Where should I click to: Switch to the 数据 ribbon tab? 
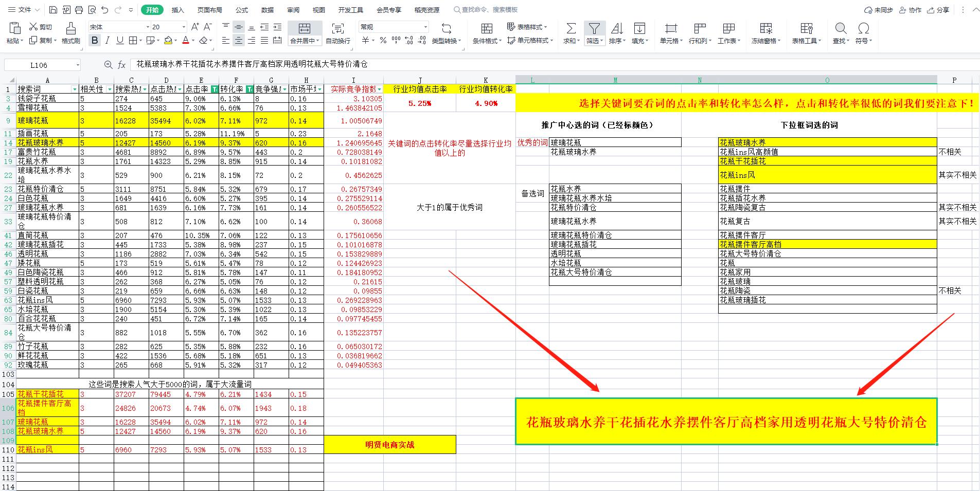267,9
